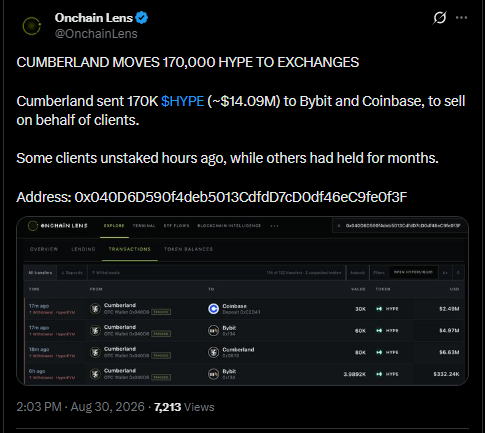Viewport: 485px width, 433px height.
Task: Click the Bybit logo in the 3.9892K row
Action: click(213, 374)
